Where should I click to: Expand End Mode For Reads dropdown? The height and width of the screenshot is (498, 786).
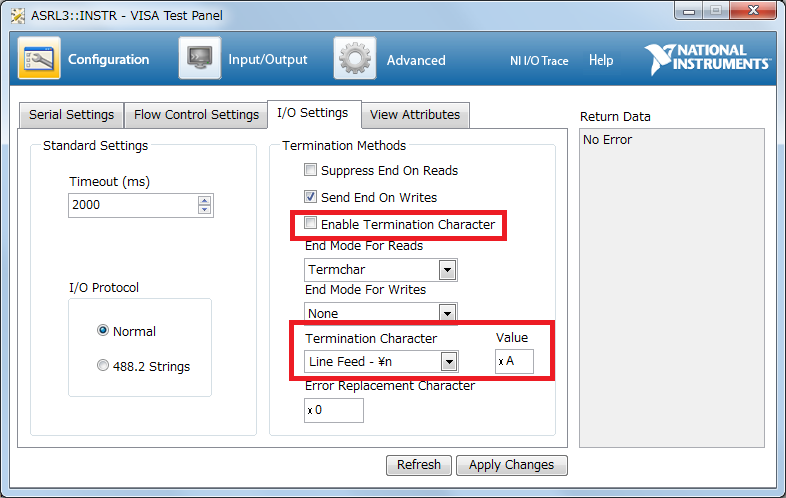coord(447,270)
